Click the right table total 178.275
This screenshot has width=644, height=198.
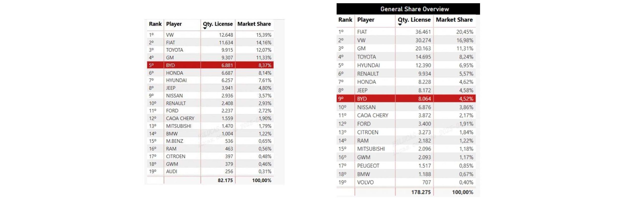coord(421,192)
